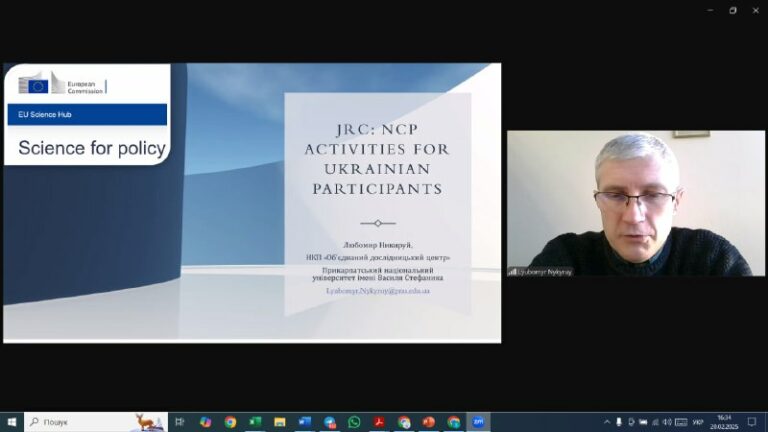Image resolution: width=768 pixels, height=432 pixels.
Task: Open the notification center
Action: [x=752, y=422]
